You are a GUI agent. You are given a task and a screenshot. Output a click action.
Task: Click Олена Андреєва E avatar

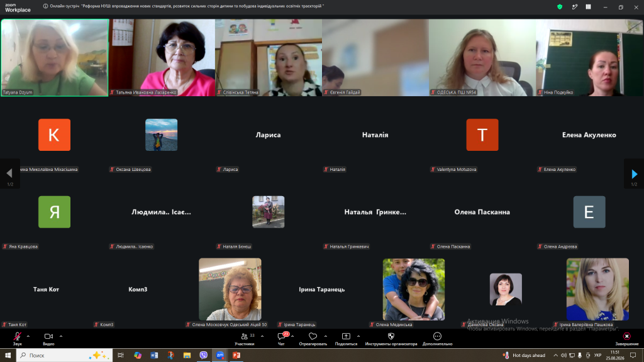(x=589, y=212)
